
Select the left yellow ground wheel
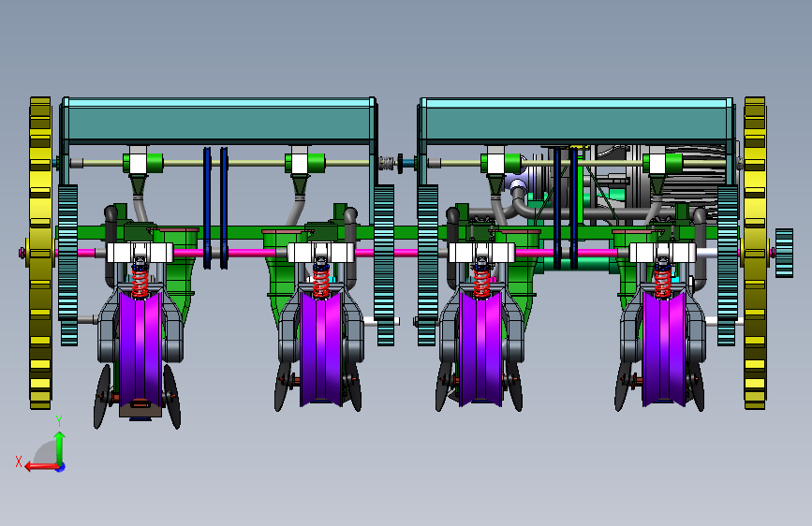pos(40,253)
